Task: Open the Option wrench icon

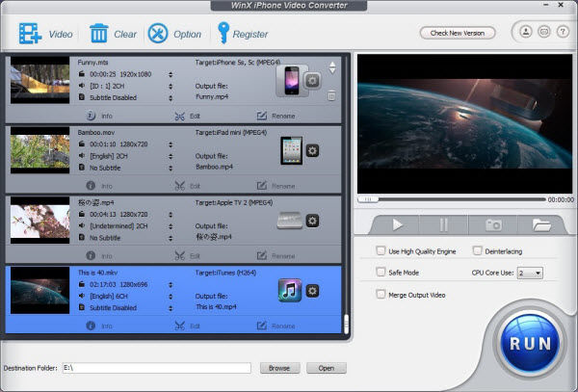Action: [x=158, y=34]
